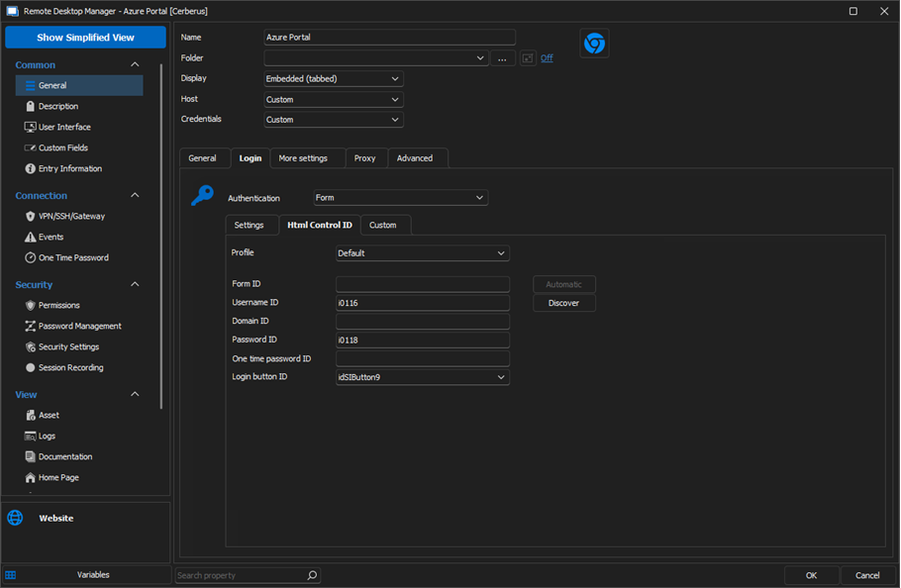Click the Entry Information info icon
The image size is (901, 588).
click(x=31, y=168)
